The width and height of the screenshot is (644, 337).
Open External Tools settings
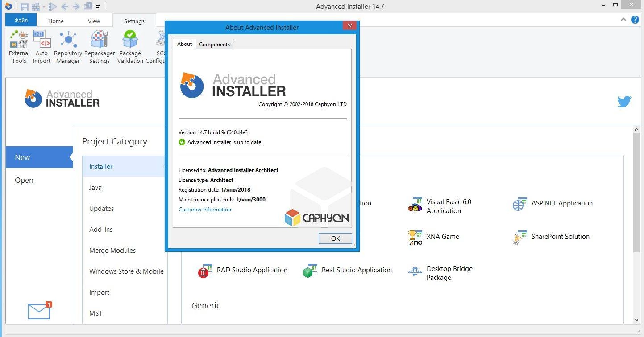19,47
